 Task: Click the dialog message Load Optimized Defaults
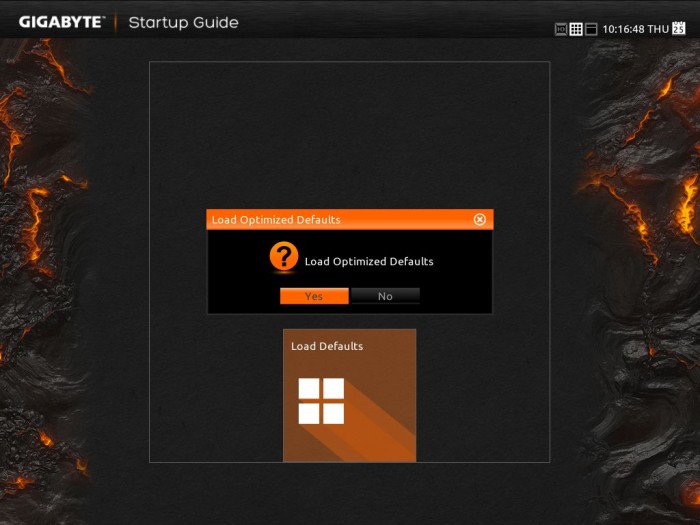[x=369, y=262]
